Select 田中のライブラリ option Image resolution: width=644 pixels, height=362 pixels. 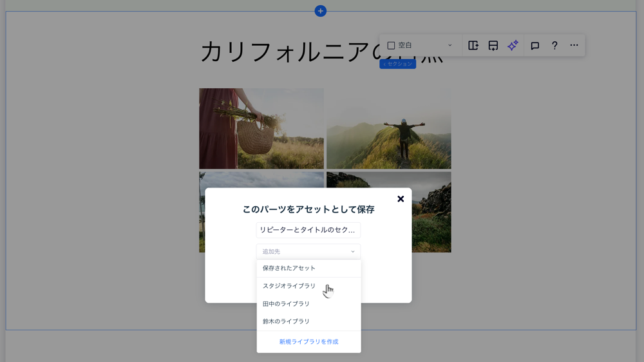click(x=286, y=304)
